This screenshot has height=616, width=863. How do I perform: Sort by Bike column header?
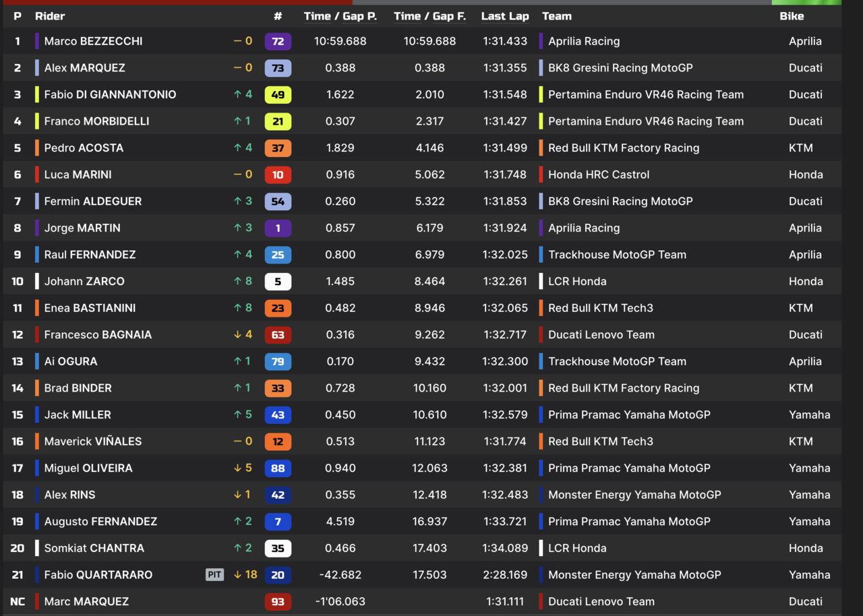[792, 16]
